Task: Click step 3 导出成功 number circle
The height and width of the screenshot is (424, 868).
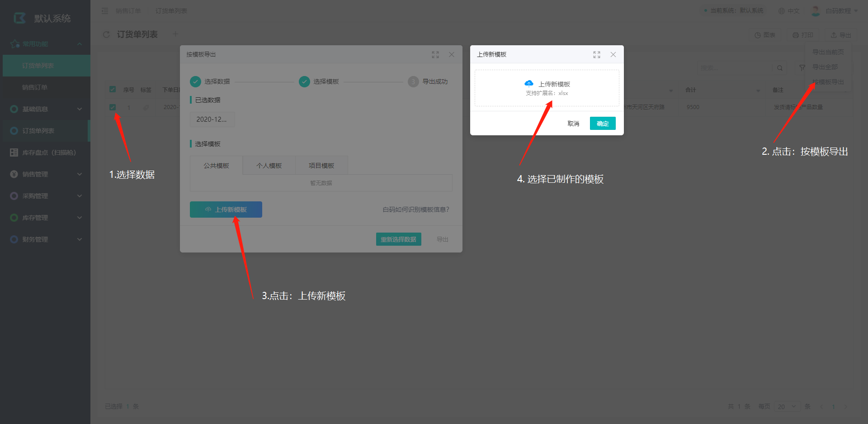Action: pyautogui.click(x=413, y=81)
